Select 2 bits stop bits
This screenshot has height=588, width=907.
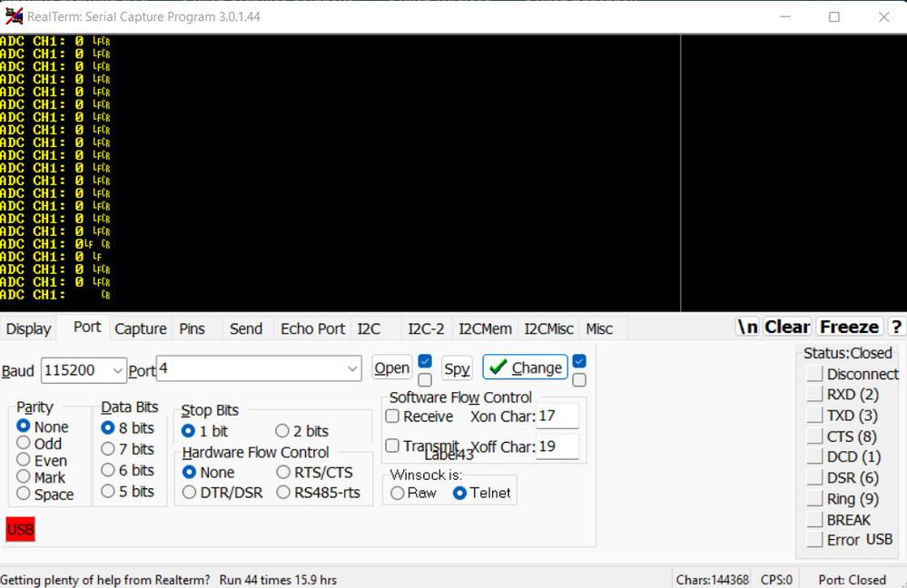click(302, 431)
